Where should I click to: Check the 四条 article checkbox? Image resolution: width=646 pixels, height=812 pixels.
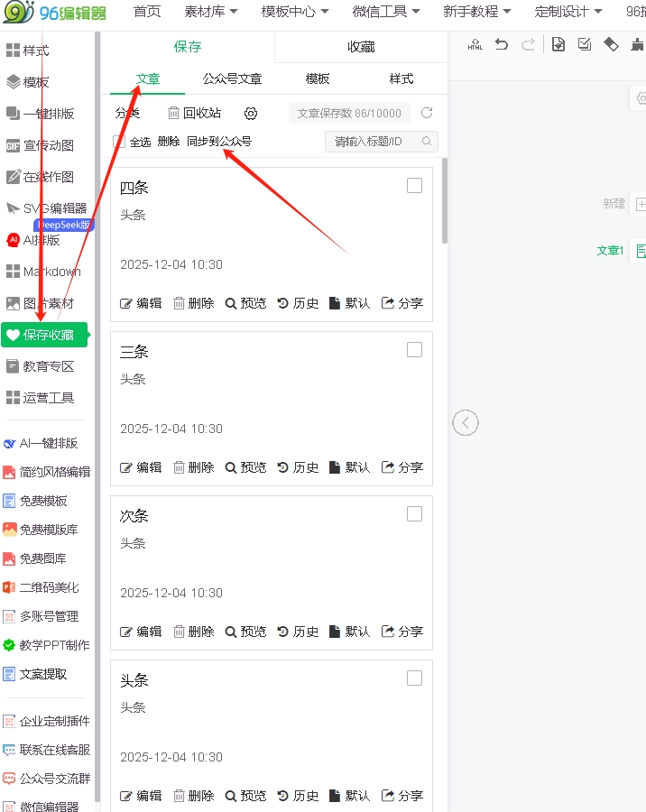pos(414,186)
